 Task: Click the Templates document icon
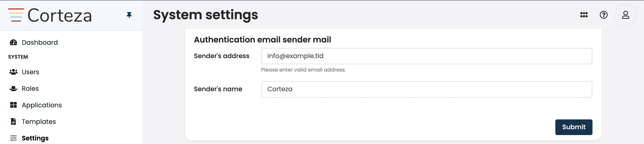(x=13, y=122)
